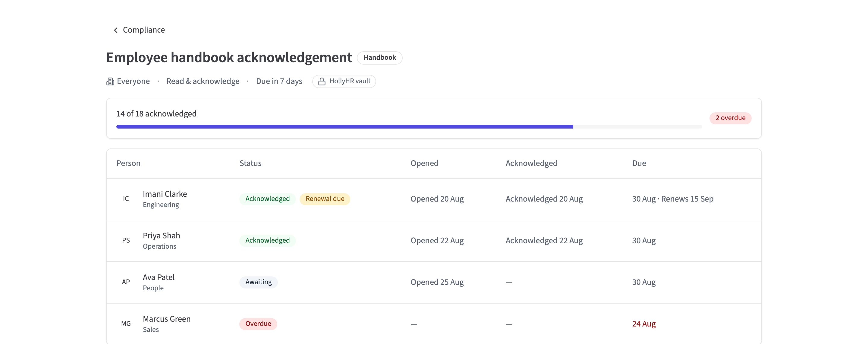Click the 2 overdue badge
868x344 pixels.
pyautogui.click(x=730, y=118)
